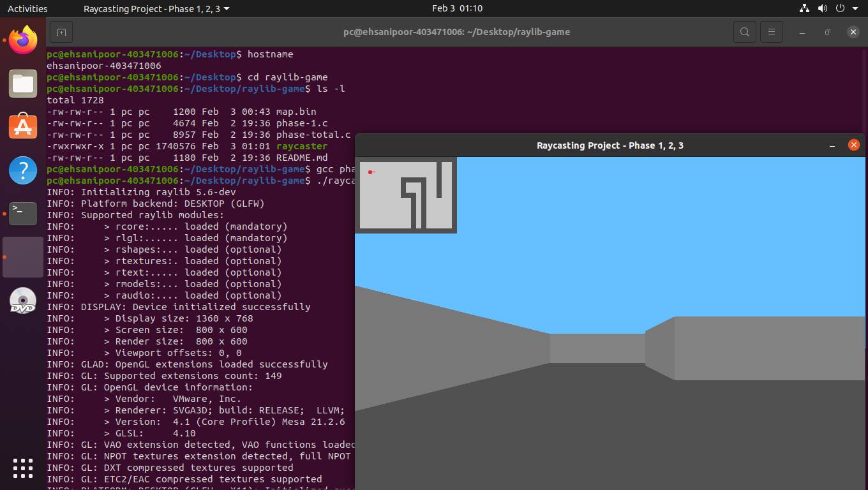Image resolution: width=868 pixels, height=490 pixels.
Task: Minimize the Raycasting Project window
Action: click(832, 145)
